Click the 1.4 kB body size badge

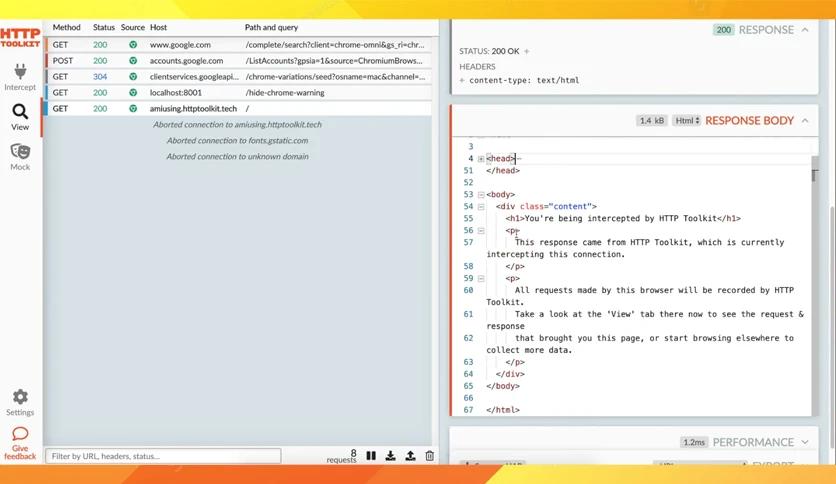652,121
